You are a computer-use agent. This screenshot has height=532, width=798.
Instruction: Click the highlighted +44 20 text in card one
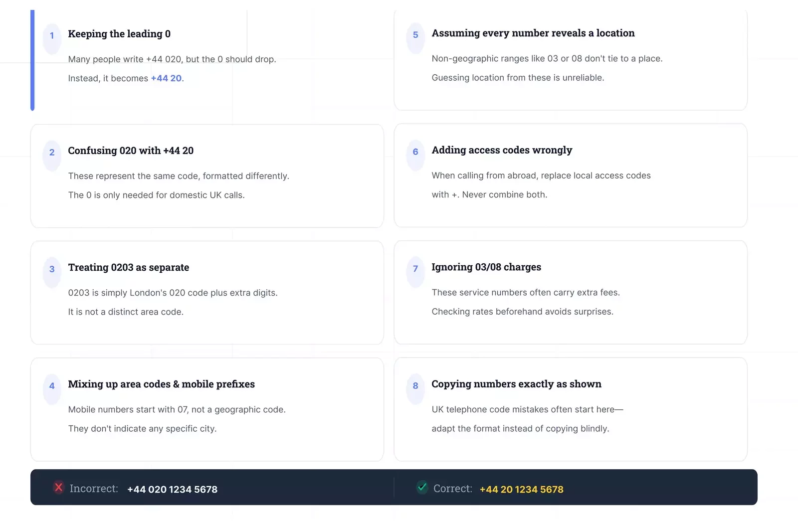coord(166,78)
